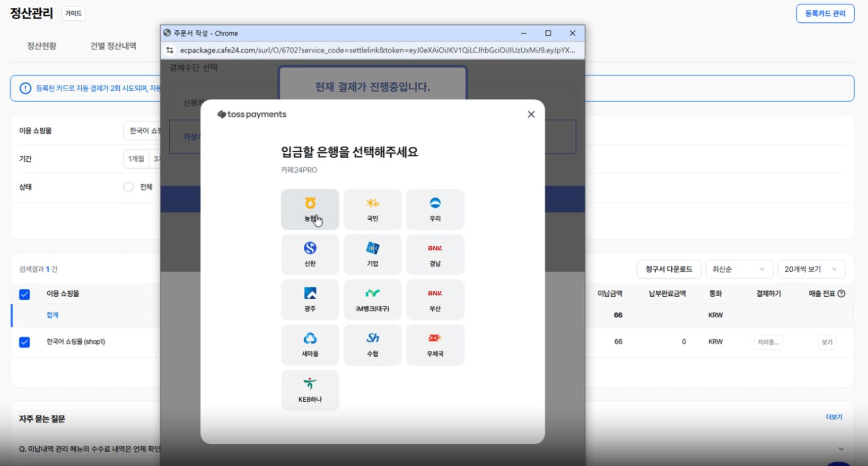The height and width of the screenshot is (466, 868).
Task: Select iM뱅크(대구) bank
Action: tap(372, 300)
